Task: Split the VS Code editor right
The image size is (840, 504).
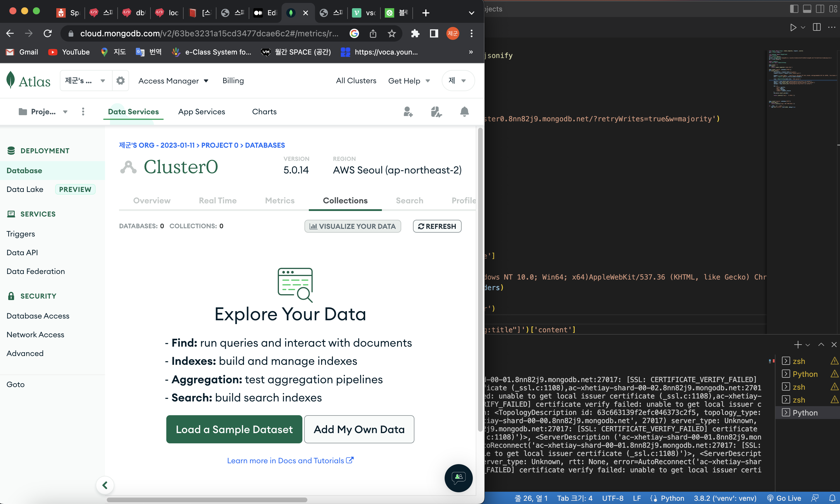Action: coord(817,27)
